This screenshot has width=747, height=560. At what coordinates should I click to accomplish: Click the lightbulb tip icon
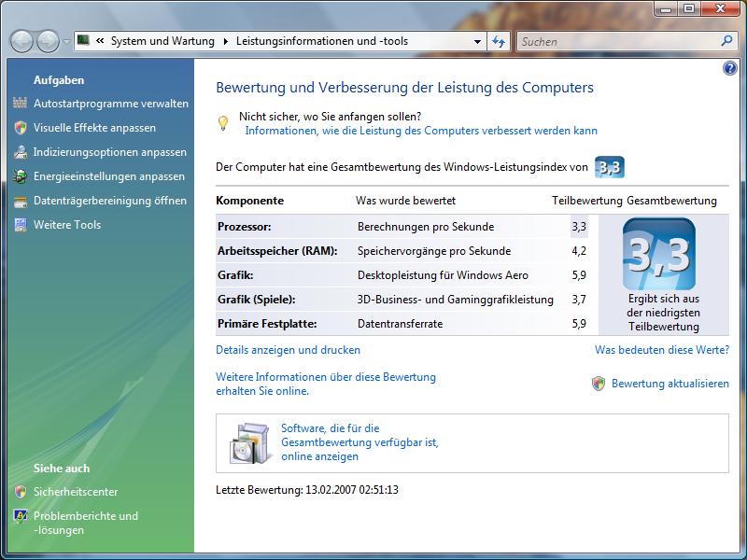point(222,123)
